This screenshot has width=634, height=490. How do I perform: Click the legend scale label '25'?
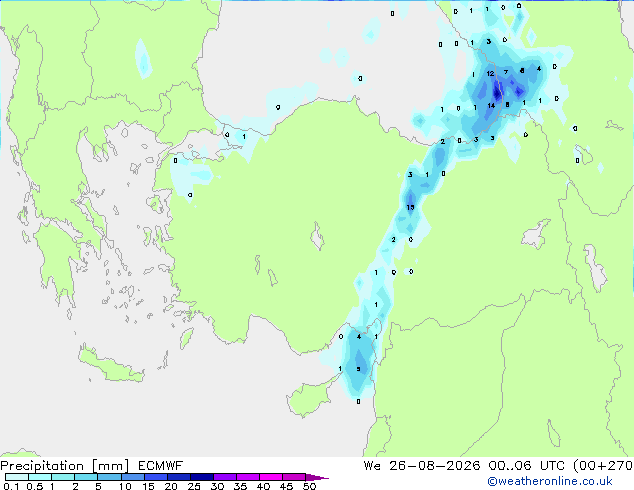pyautogui.click(x=194, y=486)
